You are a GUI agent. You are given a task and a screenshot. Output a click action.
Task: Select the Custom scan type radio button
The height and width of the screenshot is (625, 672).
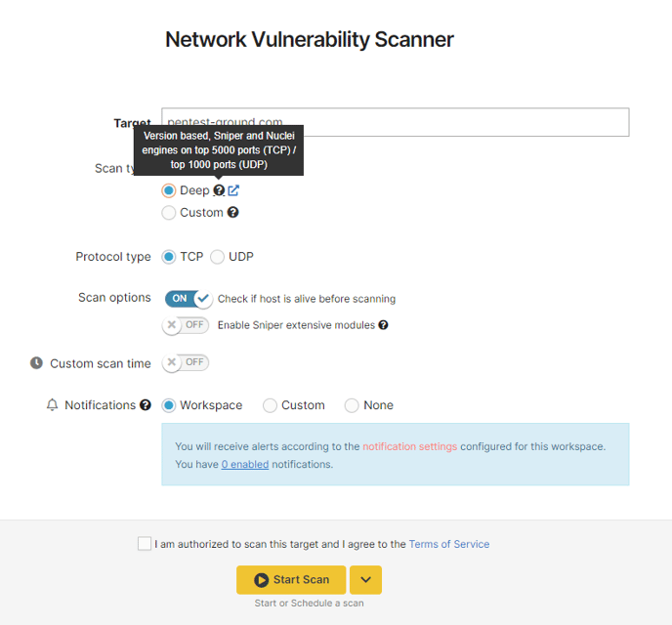coord(169,213)
